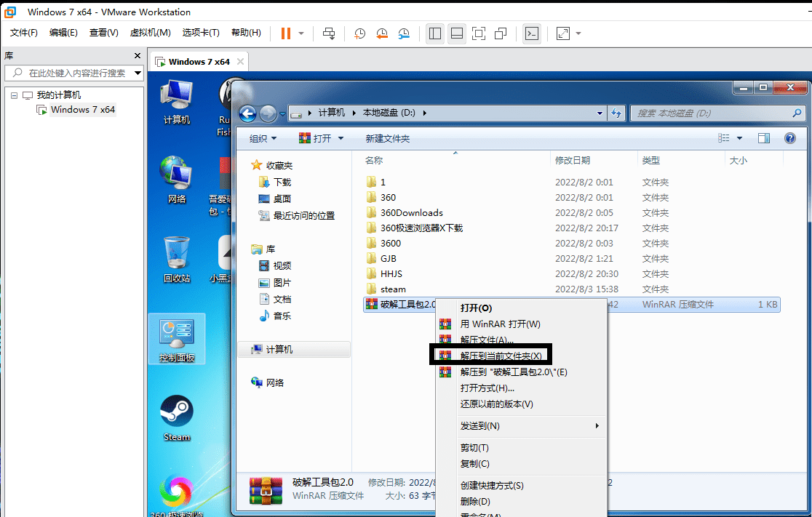Collapse the 我的计算机 tree node
This screenshot has height=517, width=812.
(x=14, y=95)
